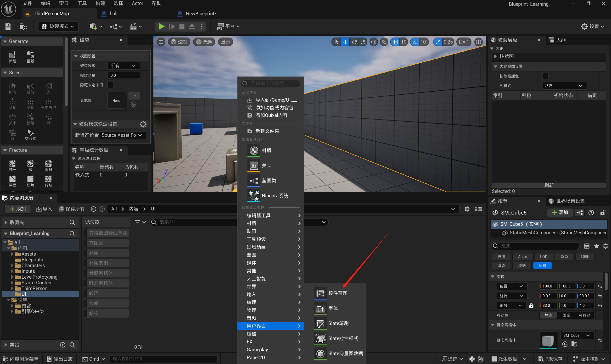Toggle world/local coordinate system icon
The width and height of the screenshot is (611, 364).
click(x=374, y=42)
